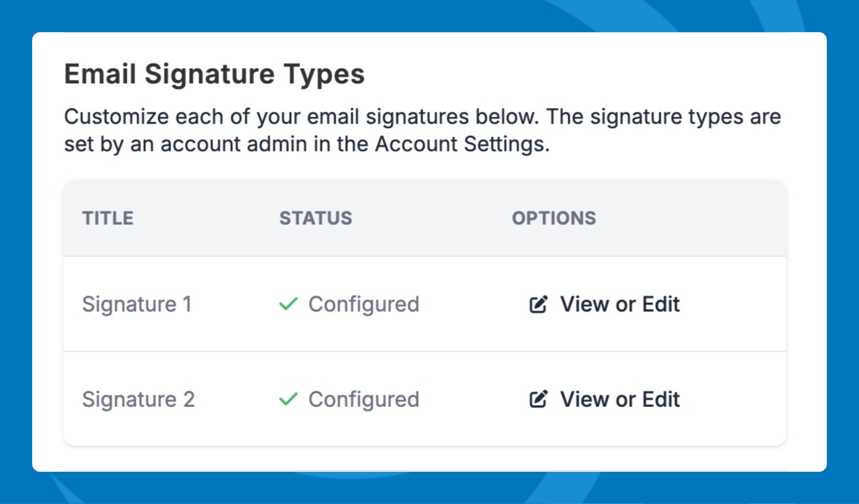859x504 pixels.
Task: Click the edit pencil icon for Signature 2
Action: click(538, 399)
